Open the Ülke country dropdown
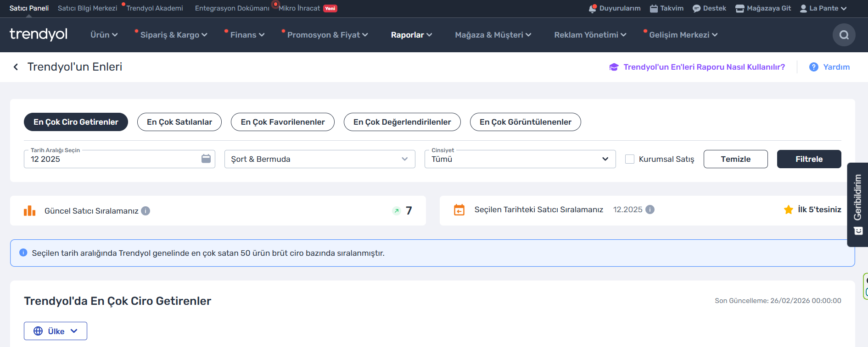 56,331
